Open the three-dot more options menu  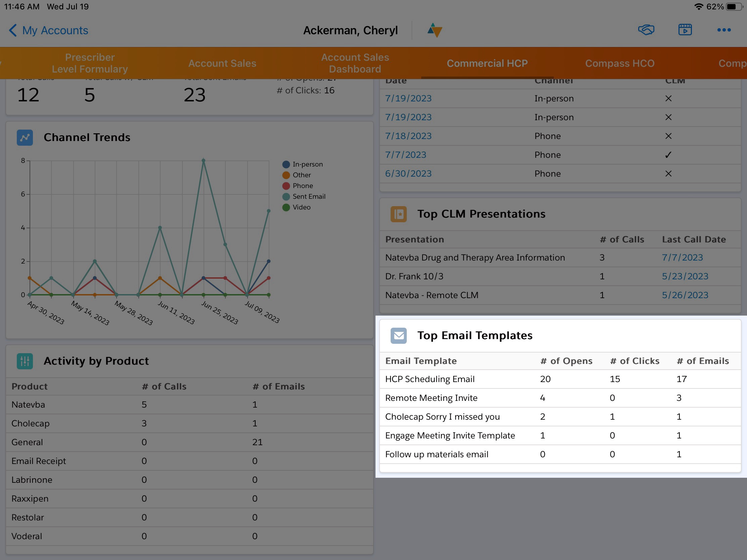[724, 30]
